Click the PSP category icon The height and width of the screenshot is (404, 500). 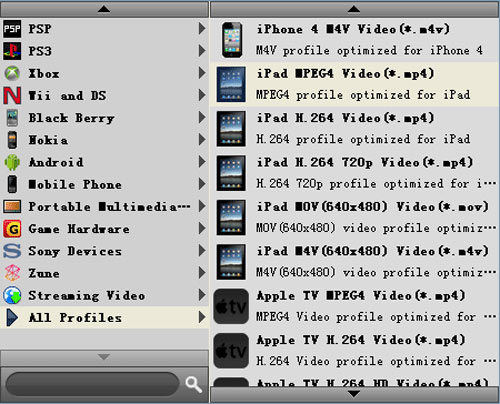12,29
